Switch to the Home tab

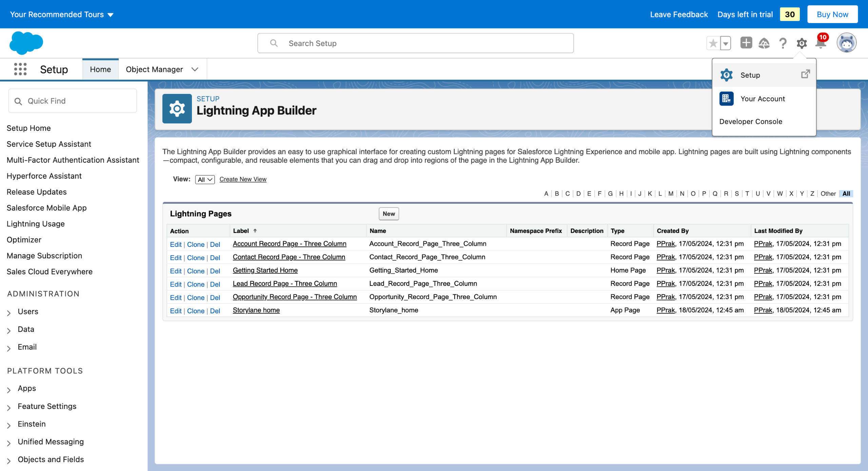(100, 69)
